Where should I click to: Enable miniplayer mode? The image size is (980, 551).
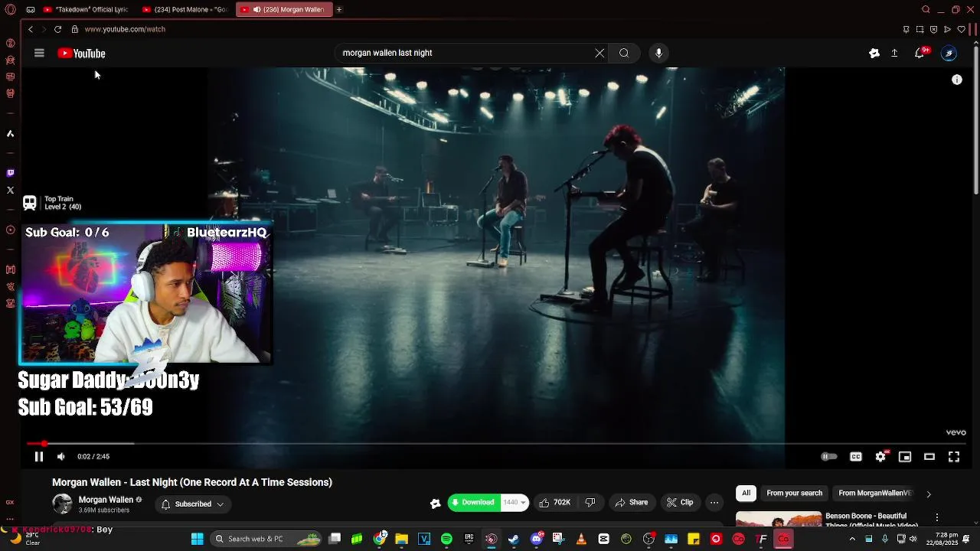pyautogui.click(x=905, y=457)
